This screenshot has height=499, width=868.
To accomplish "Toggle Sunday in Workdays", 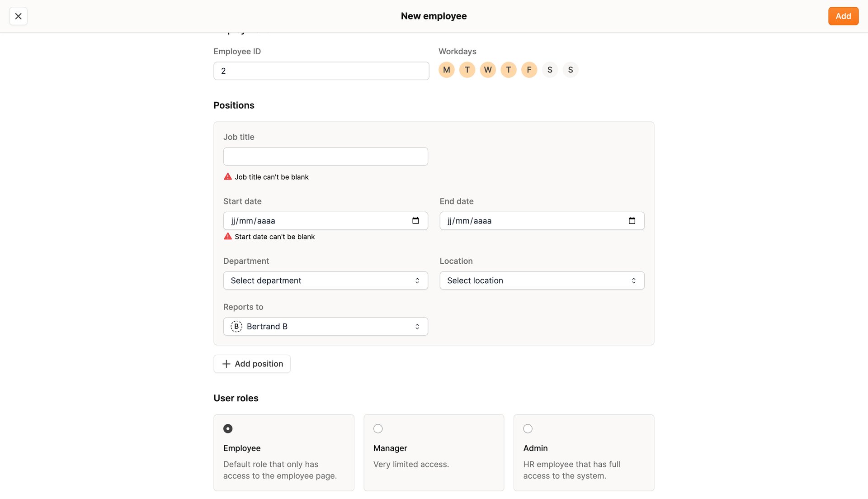I will pos(570,70).
